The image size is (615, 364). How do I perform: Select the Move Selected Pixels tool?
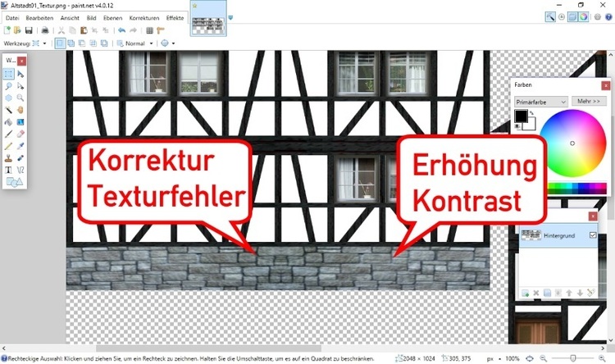[20, 74]
